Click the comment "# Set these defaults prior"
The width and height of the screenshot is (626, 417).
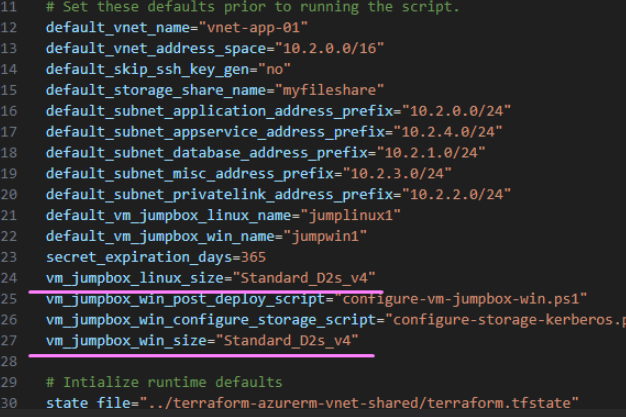(x=156, y=7)
